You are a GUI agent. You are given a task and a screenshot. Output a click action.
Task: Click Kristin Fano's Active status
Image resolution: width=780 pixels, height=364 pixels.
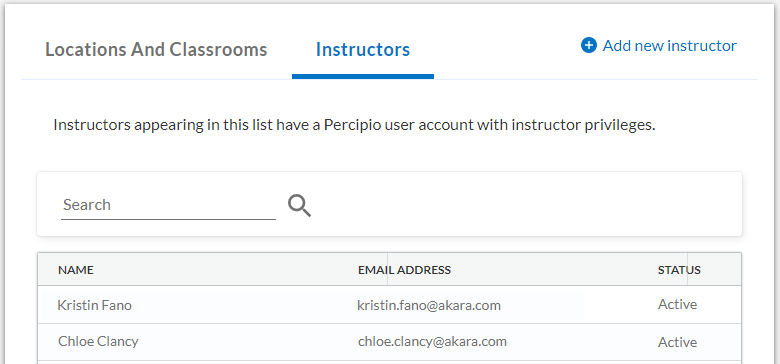678,304
